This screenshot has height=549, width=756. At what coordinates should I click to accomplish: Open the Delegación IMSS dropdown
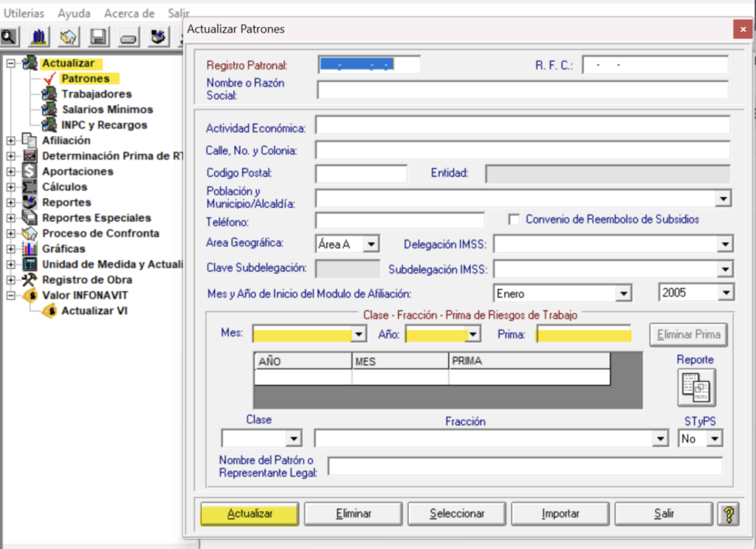tap(725, 244)
